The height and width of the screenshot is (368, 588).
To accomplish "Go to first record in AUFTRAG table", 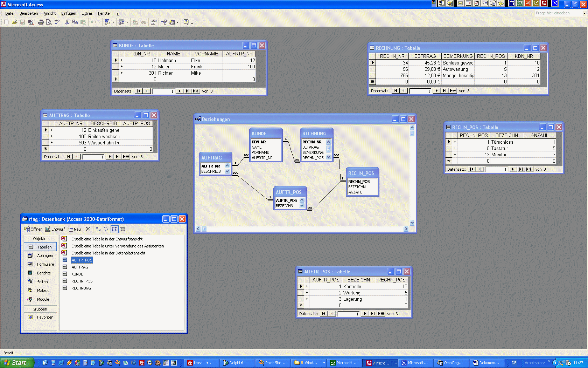I will (x=69, y=157).
